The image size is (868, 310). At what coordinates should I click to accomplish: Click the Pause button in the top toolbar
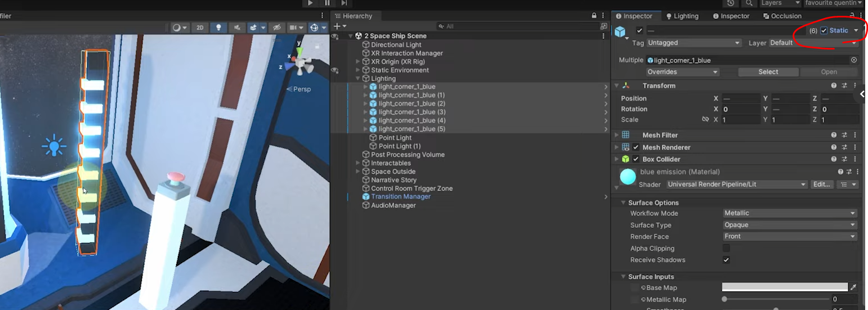click(x=327, y=3)
